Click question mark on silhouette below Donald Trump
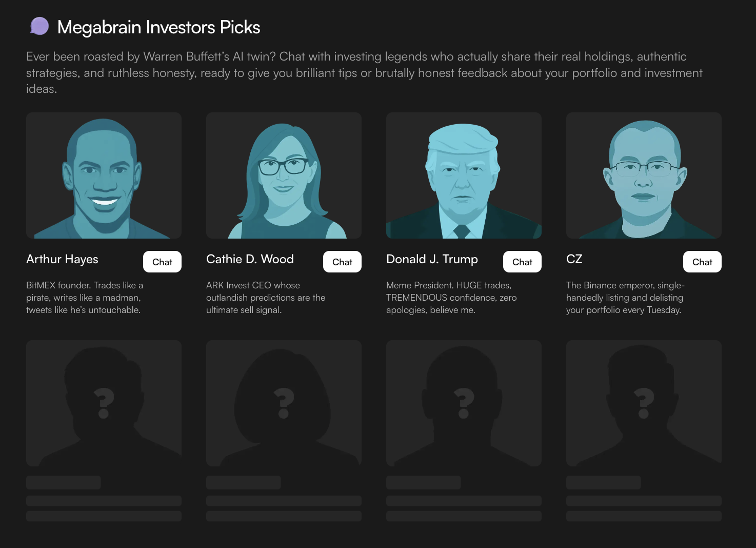This screenshot has height=548, width=756. tap(464, 403)
